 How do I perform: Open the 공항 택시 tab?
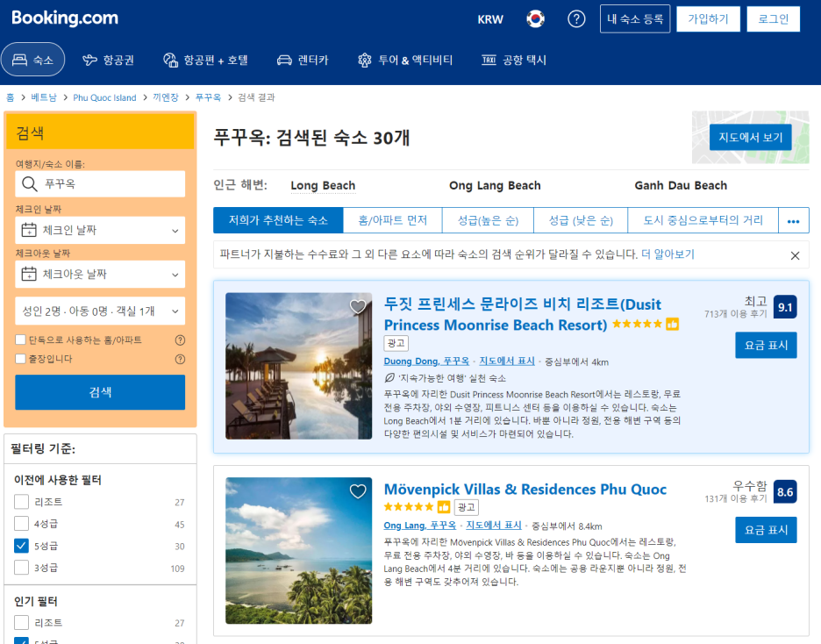pyautogui.click(x=514, y=61)
